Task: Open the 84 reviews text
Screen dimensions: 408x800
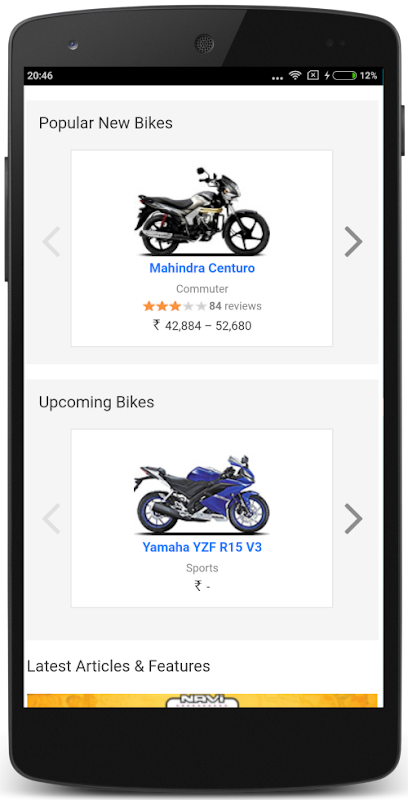Action: pyautogui.click(x=235, y=306)
